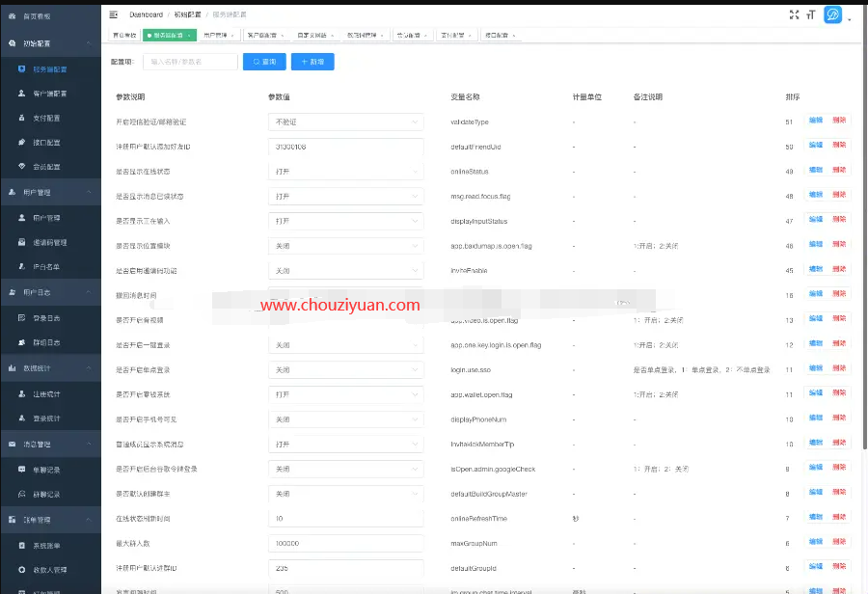Toggle fullscreen mode icon in header
Screen dimensions: 868x594
(x=794, y=14)
